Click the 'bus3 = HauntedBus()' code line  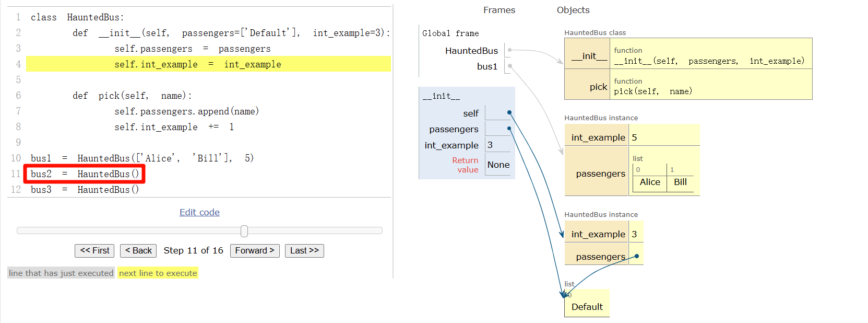(x=85, y=190)
